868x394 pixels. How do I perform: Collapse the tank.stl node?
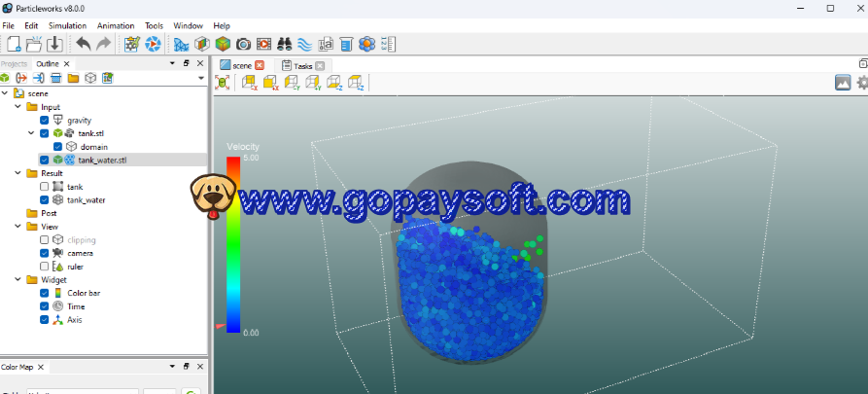coord(31,133)
